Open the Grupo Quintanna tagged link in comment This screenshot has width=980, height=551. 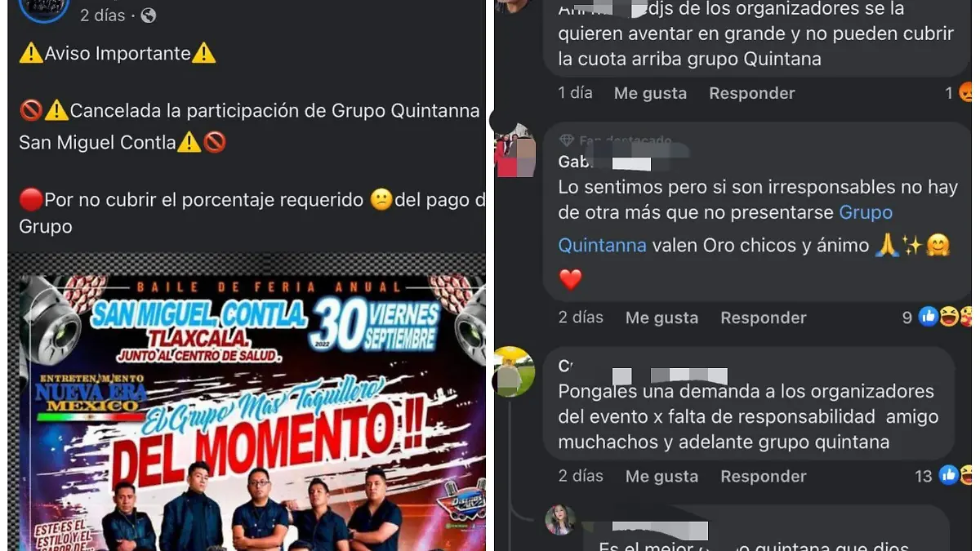tap(725, 229)
